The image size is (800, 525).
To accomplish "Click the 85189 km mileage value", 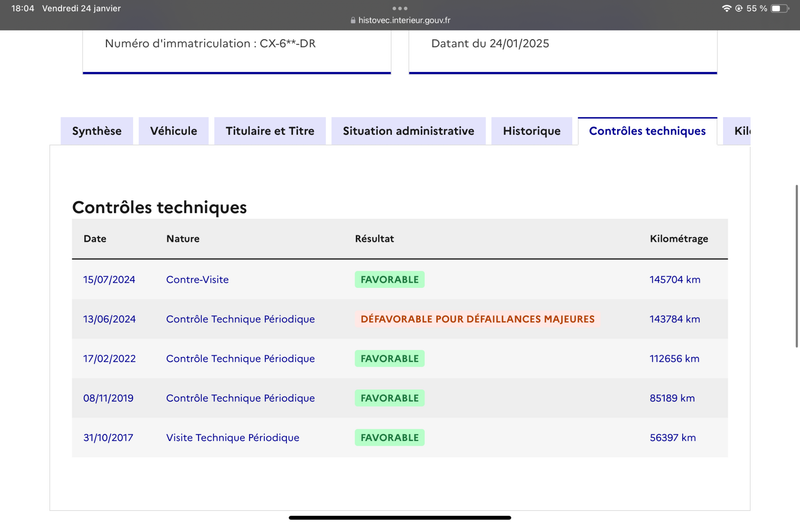I will [x=672, y=398].
